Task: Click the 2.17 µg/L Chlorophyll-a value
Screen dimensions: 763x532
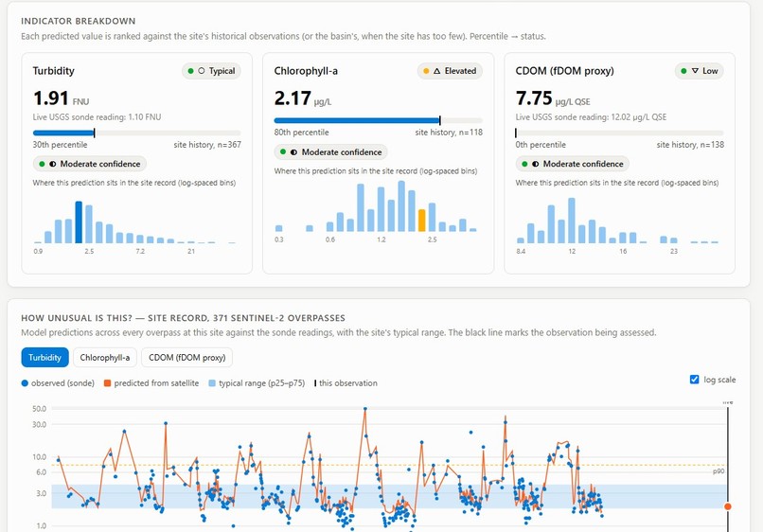Action: 303,98
